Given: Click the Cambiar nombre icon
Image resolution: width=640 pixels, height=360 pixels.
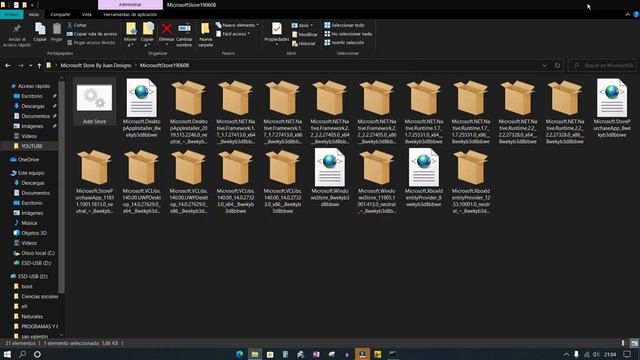Looking at the screenshot, I should pyautogui.click(x=184, y=29).
